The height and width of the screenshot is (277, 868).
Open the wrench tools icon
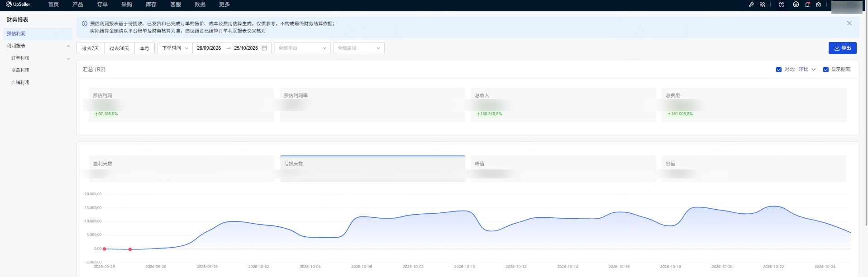click(751, 5)
